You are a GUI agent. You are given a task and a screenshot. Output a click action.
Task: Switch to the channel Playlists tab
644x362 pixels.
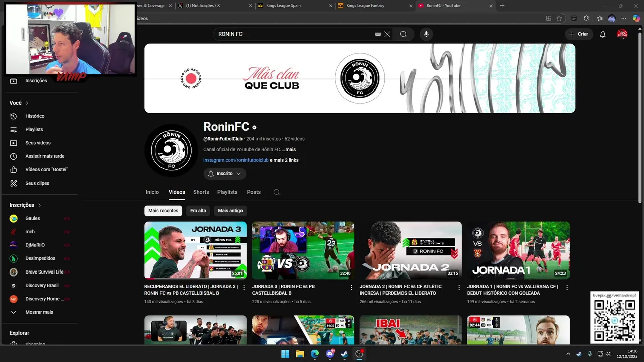point(227,192)
